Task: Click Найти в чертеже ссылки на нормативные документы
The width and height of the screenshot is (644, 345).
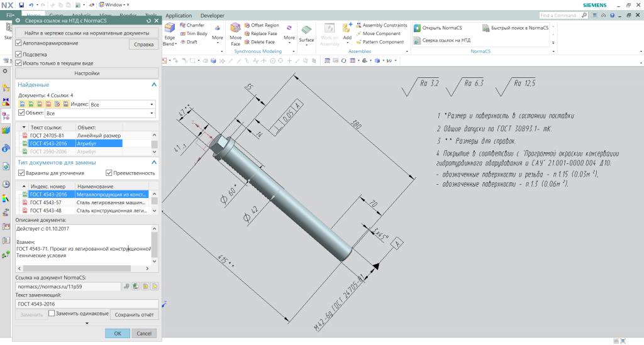Action: (87, 33)
